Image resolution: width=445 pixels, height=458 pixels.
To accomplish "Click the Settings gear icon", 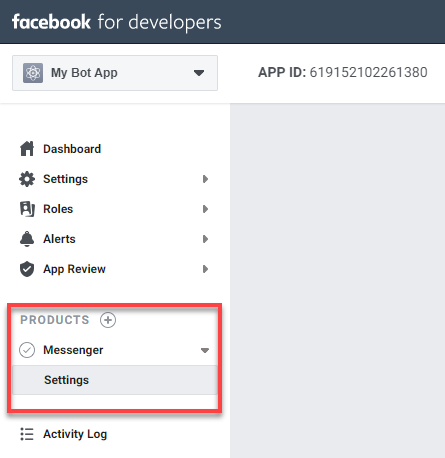I will coord(27,179).
